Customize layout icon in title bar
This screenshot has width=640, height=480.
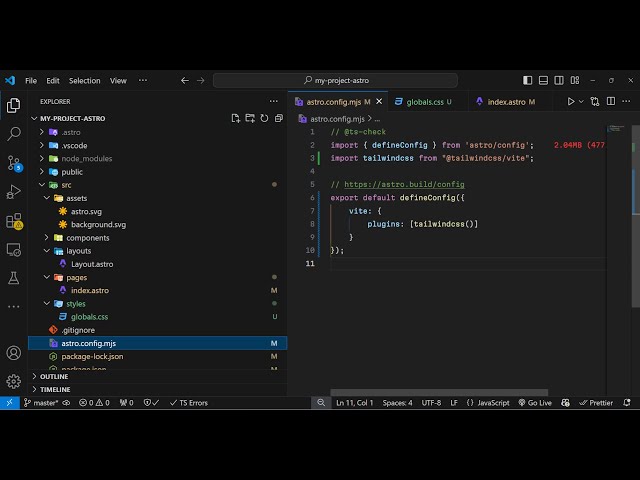point(575,80)
